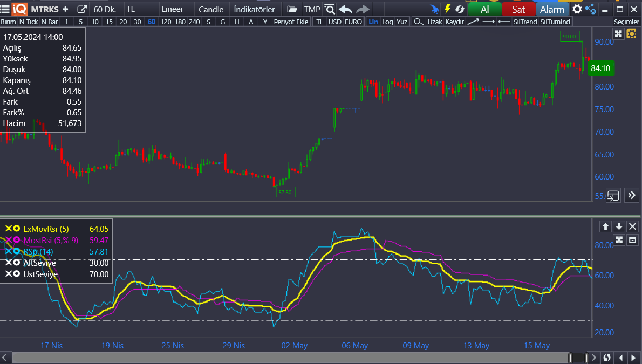The height and width of the screenshot is (364, 642).
Task: Select the N Bar period type
Action: pos(50,22)
